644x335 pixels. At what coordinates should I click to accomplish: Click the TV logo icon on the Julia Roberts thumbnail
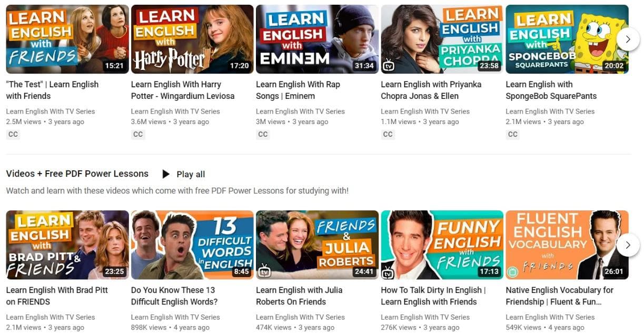(x=264, y=271)
